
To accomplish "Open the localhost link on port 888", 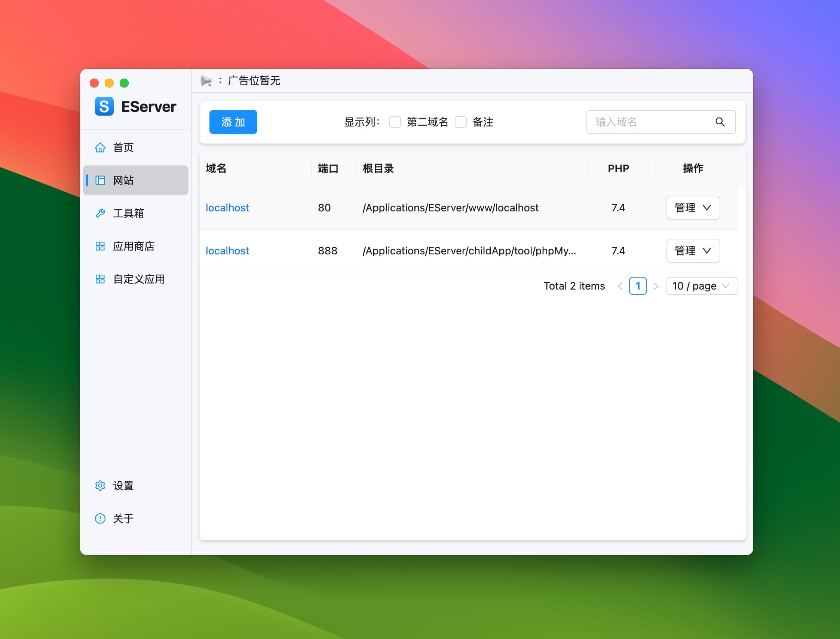I will (x=227, y=251).
